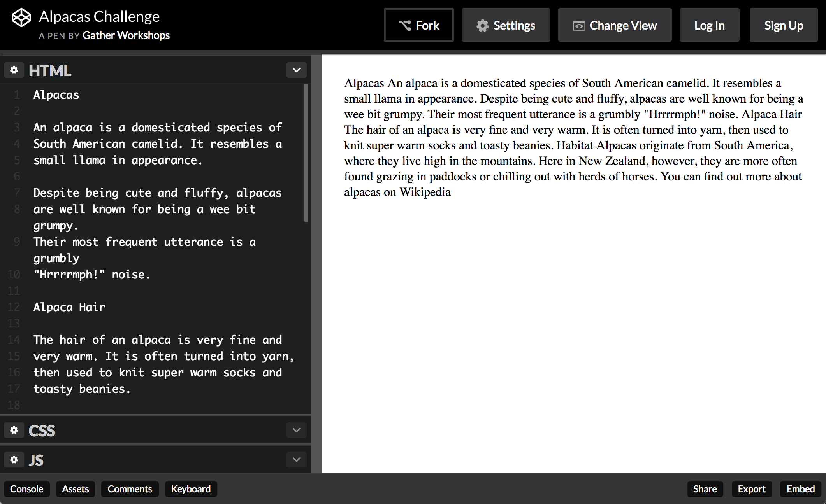
Task: Open the pen Settings button
Action: coord(506,25)
